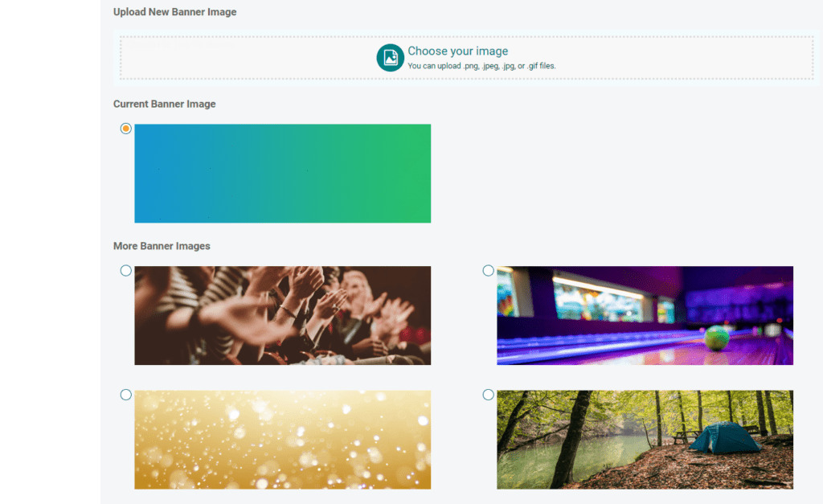Click the 'You can upload .png, .jpeg' hint text
The height and width of the screenshot is (504, 823).
click(x=481, y=66)
